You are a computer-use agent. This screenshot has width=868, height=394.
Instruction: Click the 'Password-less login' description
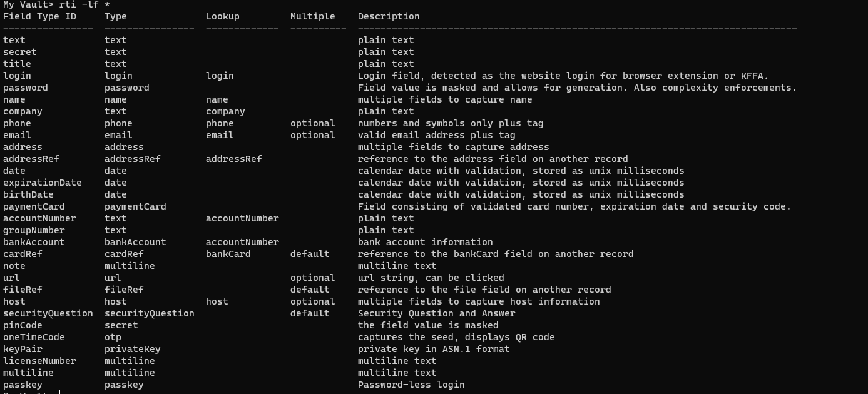pyautogui.click(x=411, y=385)
